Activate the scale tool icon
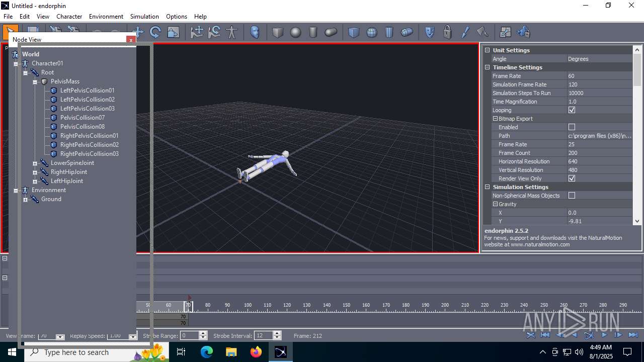This screenshot has width=644, height=362. [173, 32]
